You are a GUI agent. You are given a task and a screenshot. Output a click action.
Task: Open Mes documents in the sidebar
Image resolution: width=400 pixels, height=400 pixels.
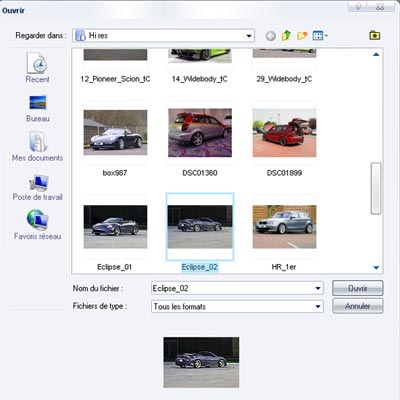tap(37, 147)
